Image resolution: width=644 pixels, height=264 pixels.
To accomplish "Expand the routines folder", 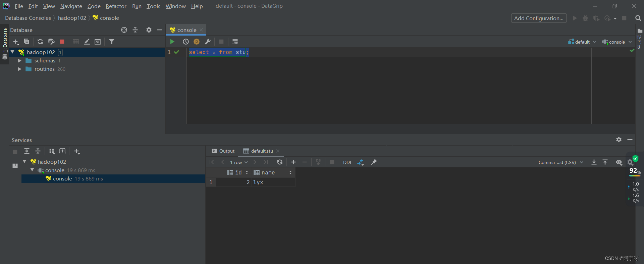I will pyautogui.click(x=19, y=69).
